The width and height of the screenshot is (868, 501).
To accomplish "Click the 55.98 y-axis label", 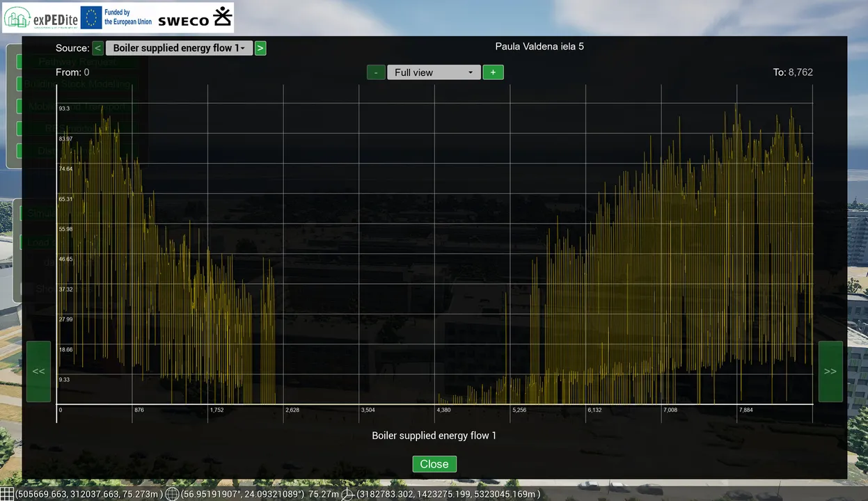I will pos(65,229).
